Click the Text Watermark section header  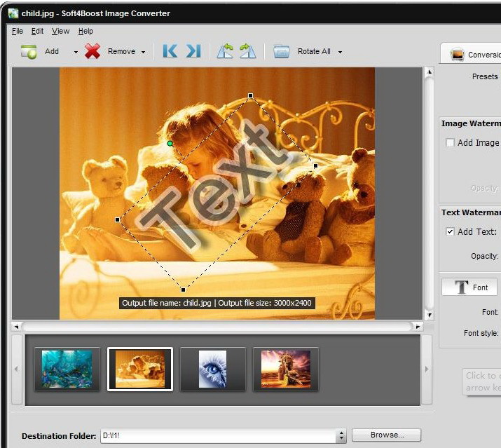[x=471, y=212]
